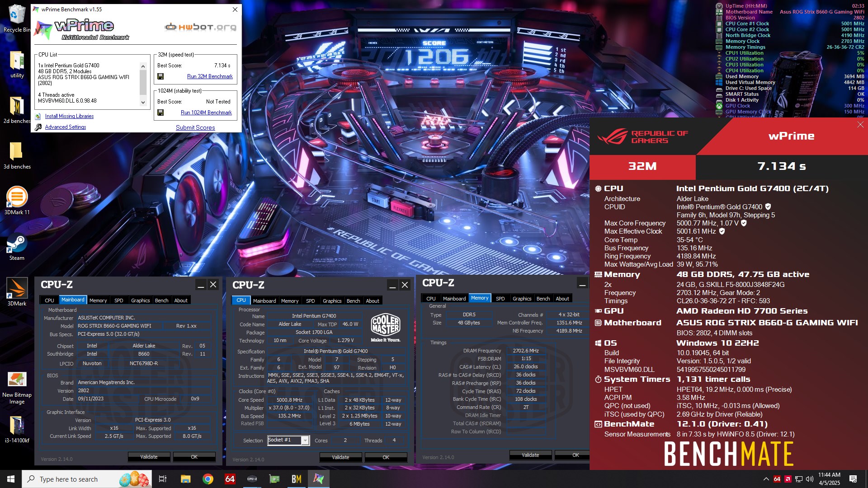Click Run 32M Benchmark link
The height and width of the screenshot is (488, 868).
[x=210, y=76]
